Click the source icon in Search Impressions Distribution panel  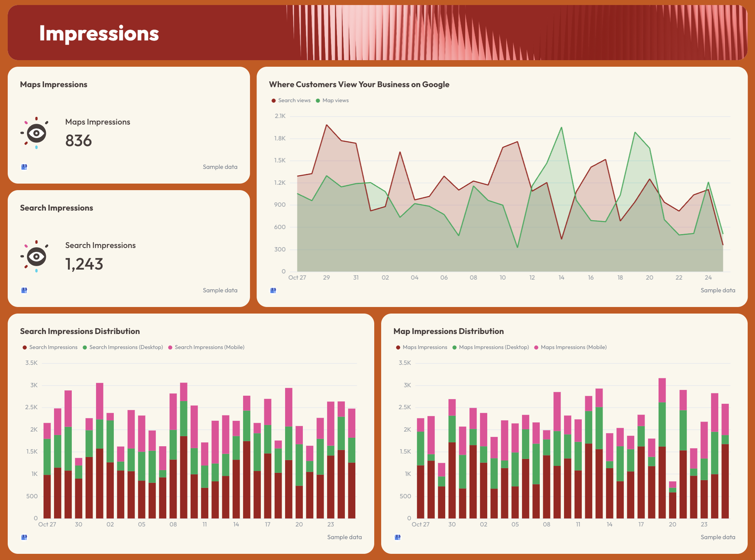coord(24,537)
